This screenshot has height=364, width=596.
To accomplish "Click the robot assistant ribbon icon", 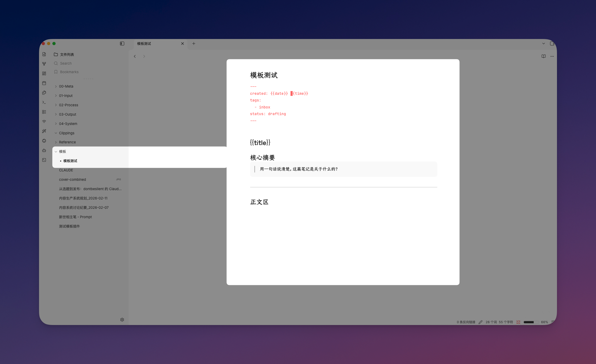I will [44, 150].
